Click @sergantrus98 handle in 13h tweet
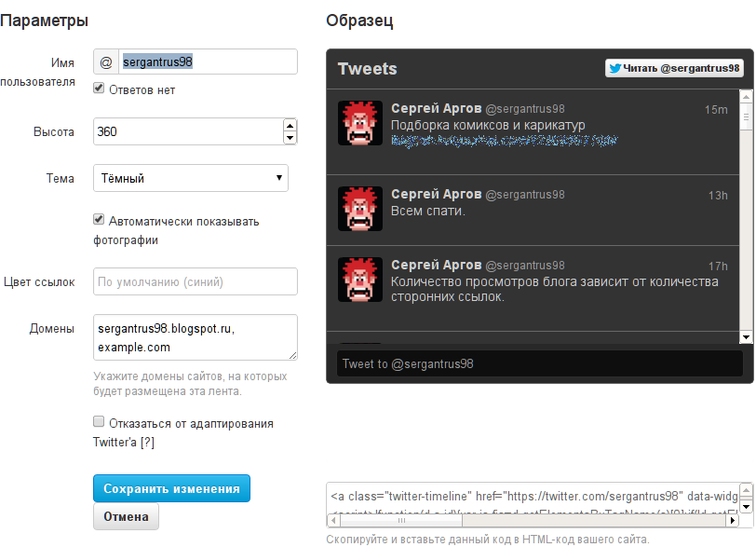The width and height of the screenshot is (756, 547). point(525,195)
